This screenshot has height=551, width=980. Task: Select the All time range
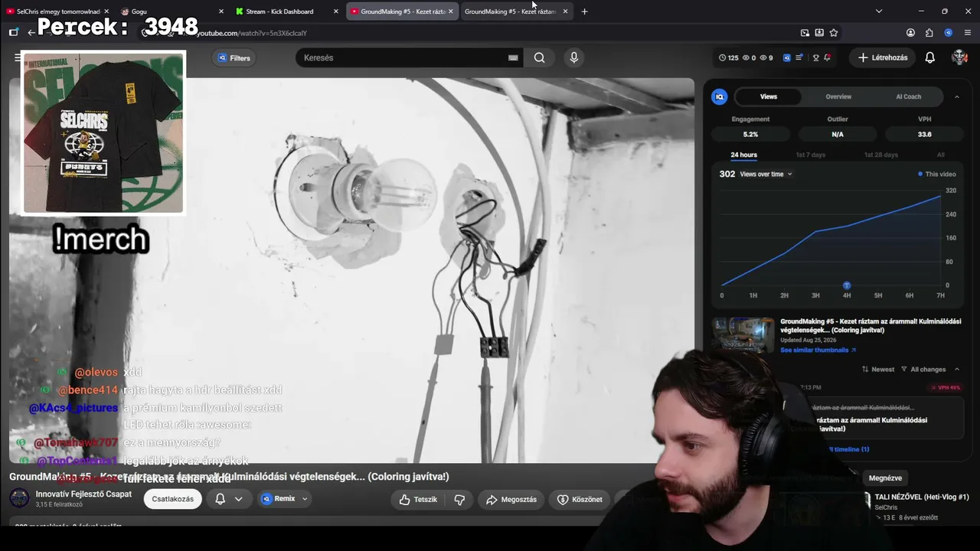[x=941, y=155]
